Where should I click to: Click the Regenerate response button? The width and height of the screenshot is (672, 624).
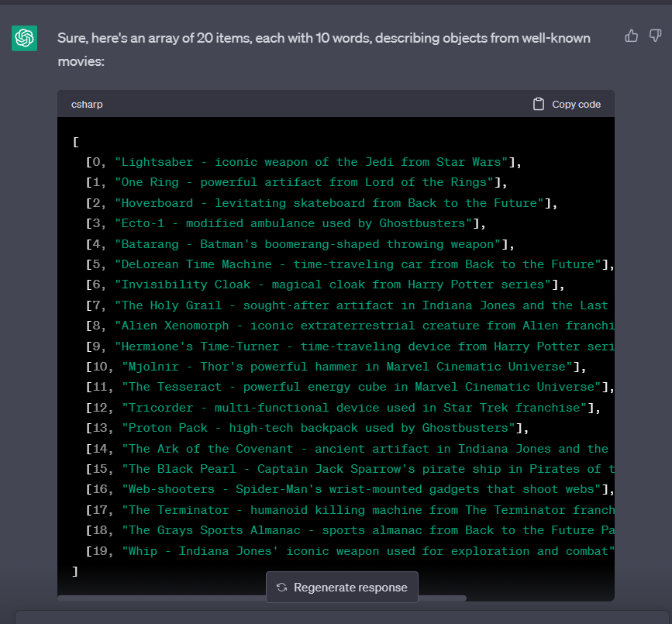(x=342, y=588)
